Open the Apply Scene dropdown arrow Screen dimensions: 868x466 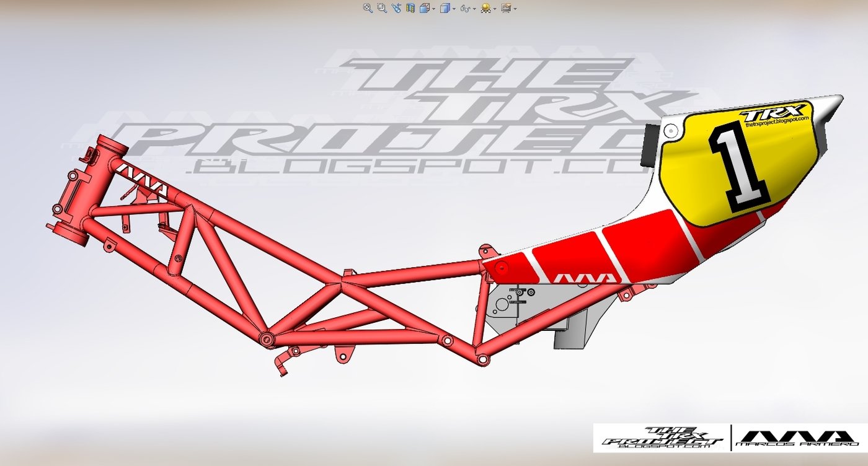point(495,8)
